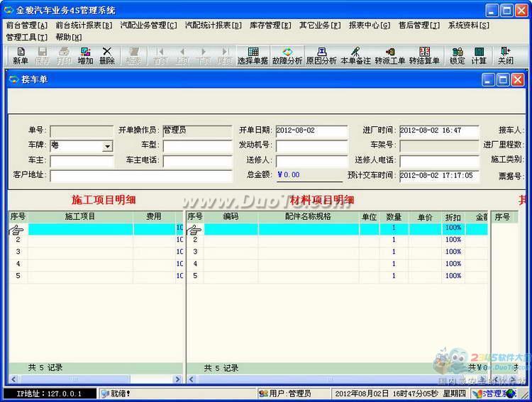The image size is (532, 402).
Task: Click the 编码 column header
Action: [231, 217]
